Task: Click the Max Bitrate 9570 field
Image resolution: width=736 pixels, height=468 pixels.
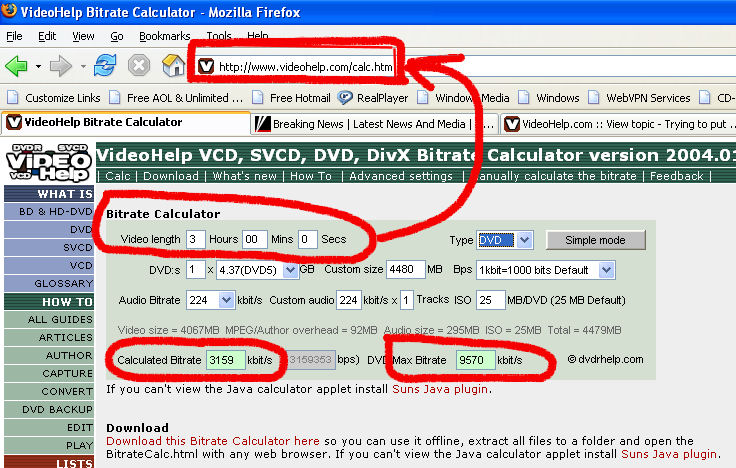Action: 475,360
